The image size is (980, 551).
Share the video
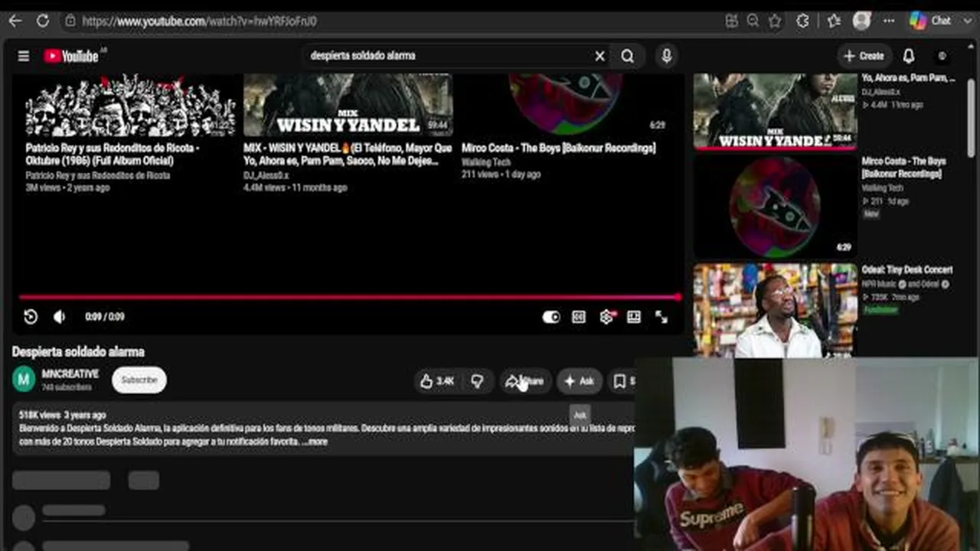point(524,381)
